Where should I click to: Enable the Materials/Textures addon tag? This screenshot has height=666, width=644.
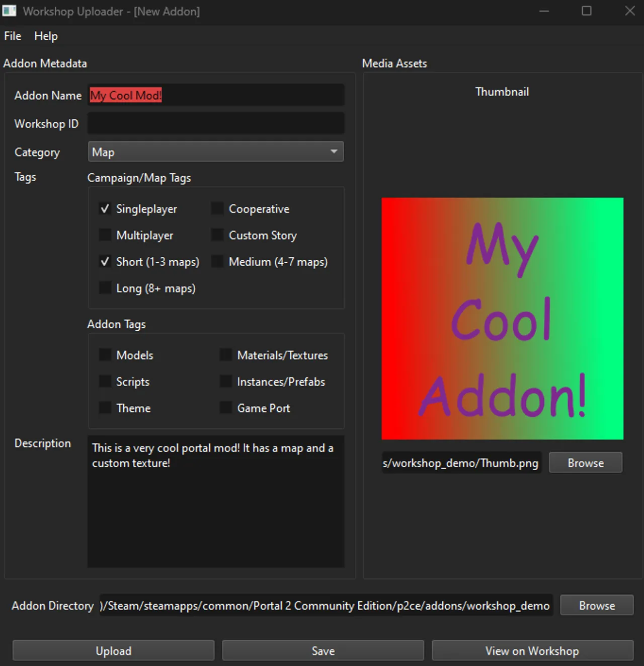225,354
